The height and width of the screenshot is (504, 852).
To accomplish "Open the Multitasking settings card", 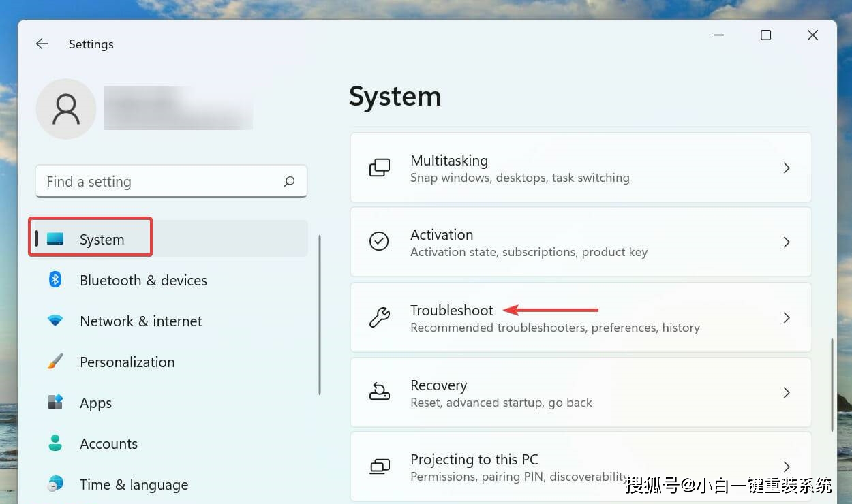I will click(581, 168).
